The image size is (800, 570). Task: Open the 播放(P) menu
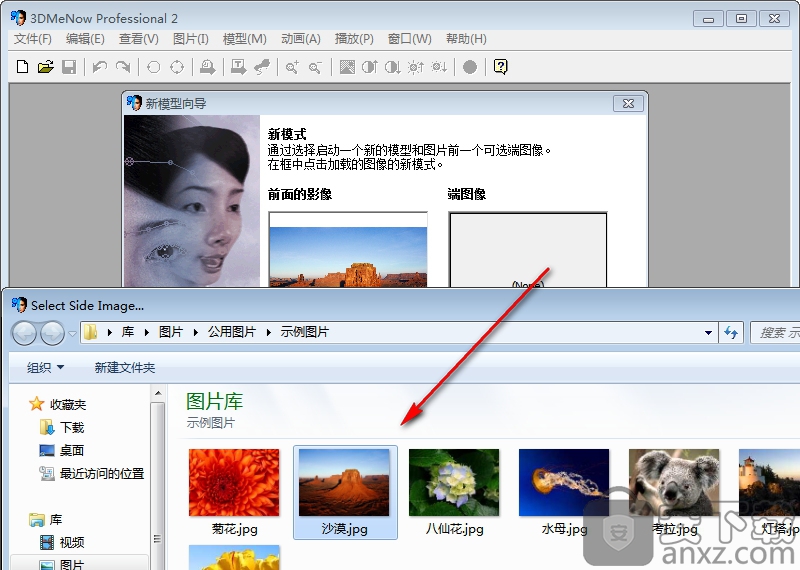click(x=354, y=39)
